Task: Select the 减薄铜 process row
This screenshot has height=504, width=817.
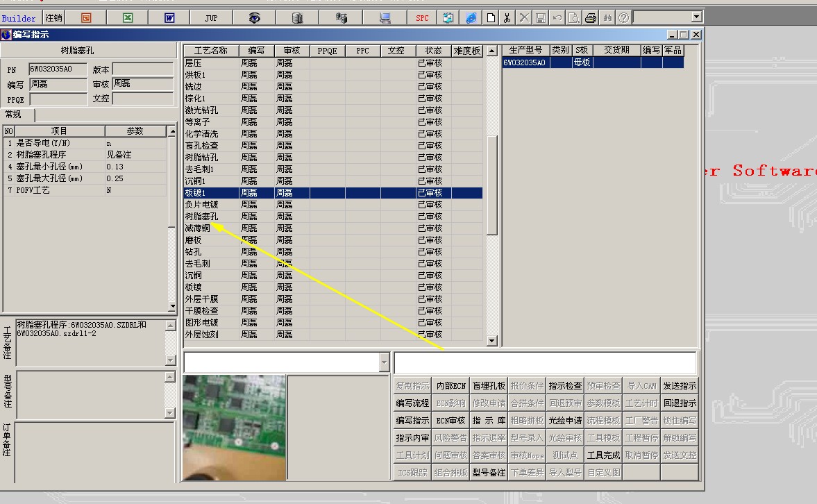Action: [333, 228]
